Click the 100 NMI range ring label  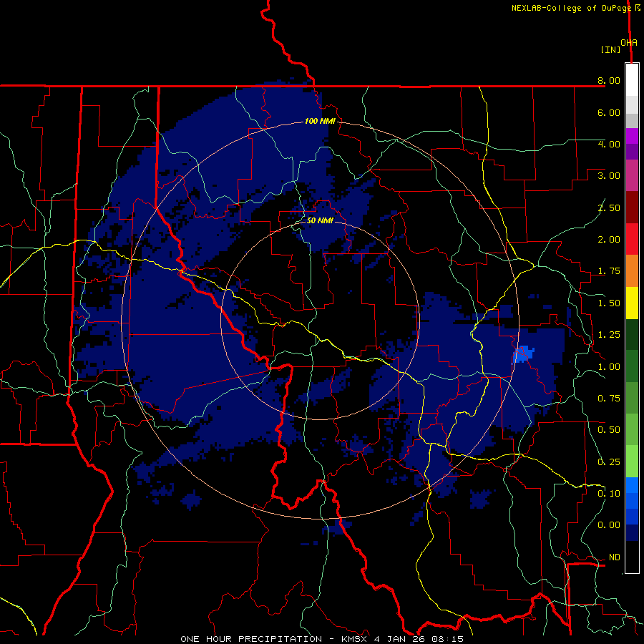[320, 121]
